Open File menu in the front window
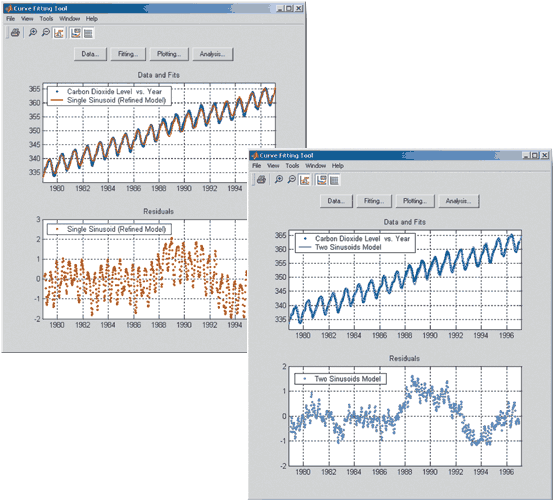This screenshot has width=554, height=500. click(257, 166)
